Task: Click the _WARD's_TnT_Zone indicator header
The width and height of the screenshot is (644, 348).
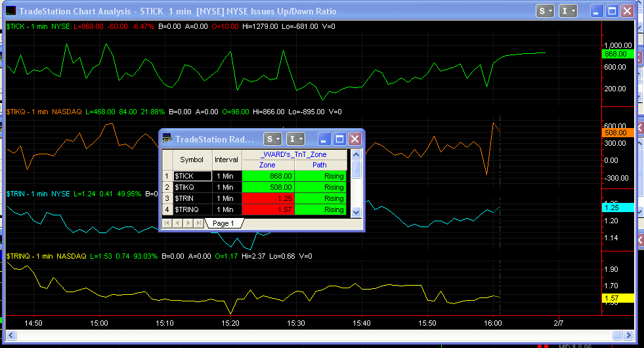Action: coord(295,154)
